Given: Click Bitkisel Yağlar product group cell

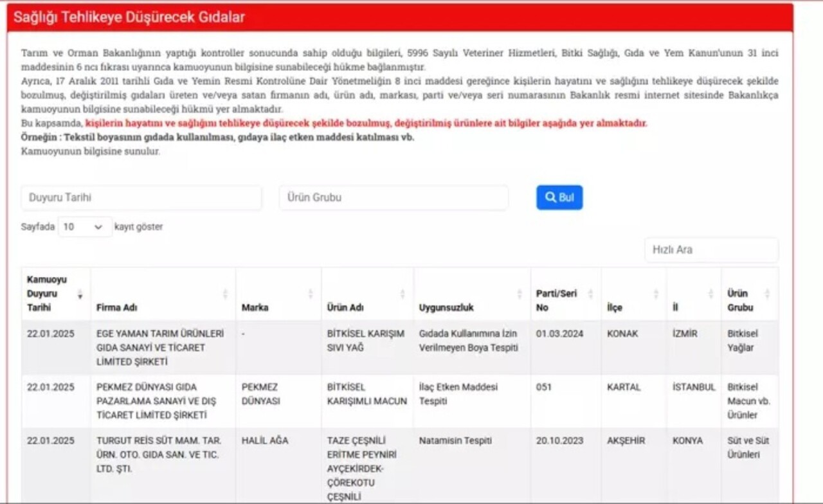Looking at the screenshot, I should 750,348.
